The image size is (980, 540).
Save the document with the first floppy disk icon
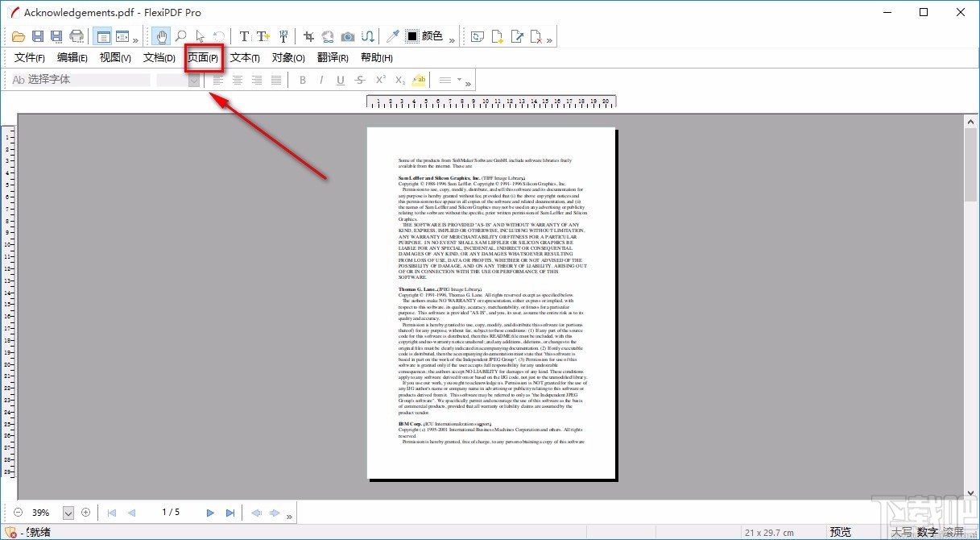(37, 36)
